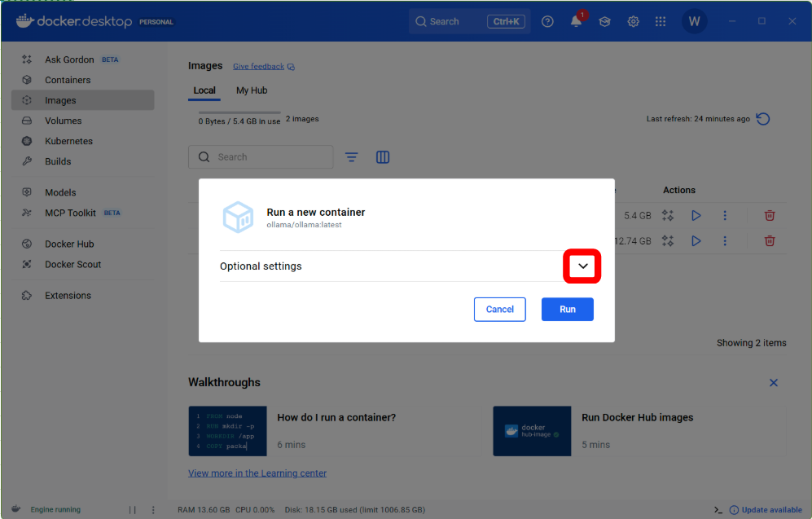
Task: Toggle the column display options icon
Action: coord(383,157)
